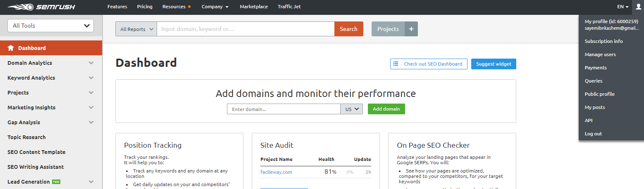Viewport: 644px width, 189px height.
Task: Click the Position Tracking widget title
Action: coord(153,145)
